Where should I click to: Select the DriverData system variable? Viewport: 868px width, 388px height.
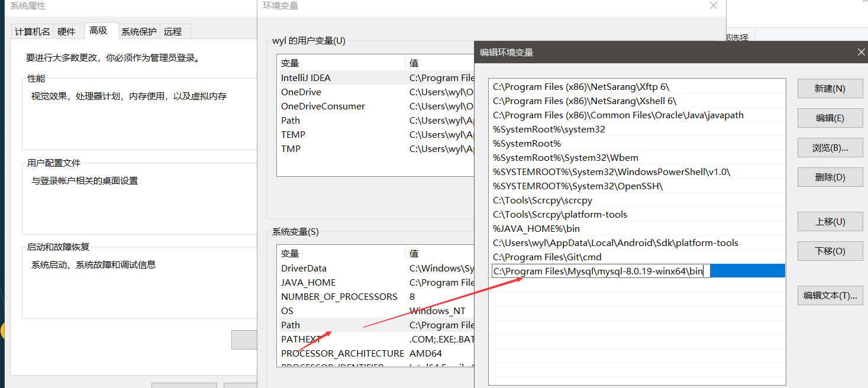376,268
